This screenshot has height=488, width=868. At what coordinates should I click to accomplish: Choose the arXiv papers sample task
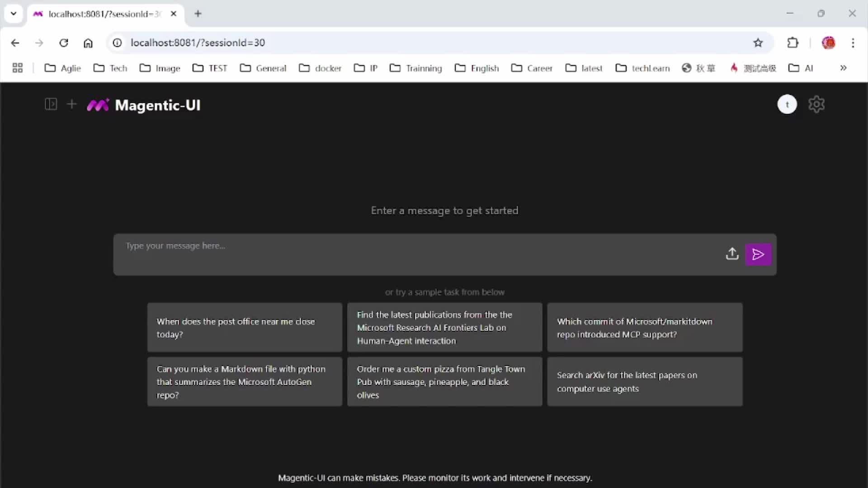pyautogui.click(x=645, y=381)
